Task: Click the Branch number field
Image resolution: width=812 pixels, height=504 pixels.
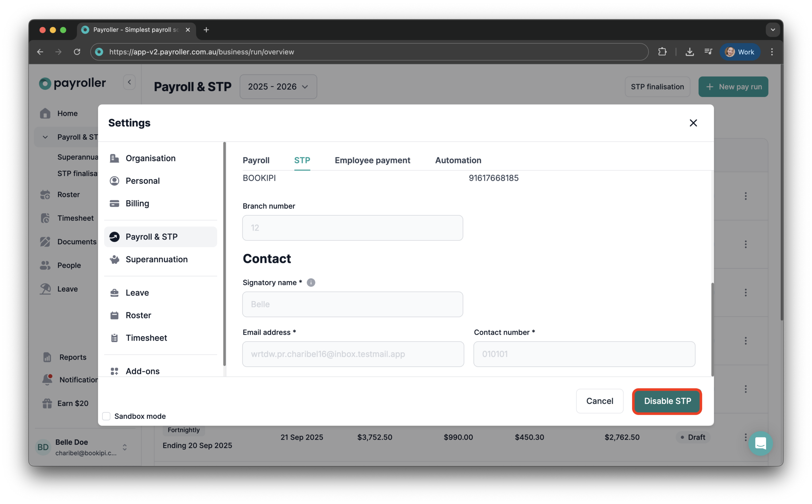Action: pyautogui.click(x=353, y=228)
